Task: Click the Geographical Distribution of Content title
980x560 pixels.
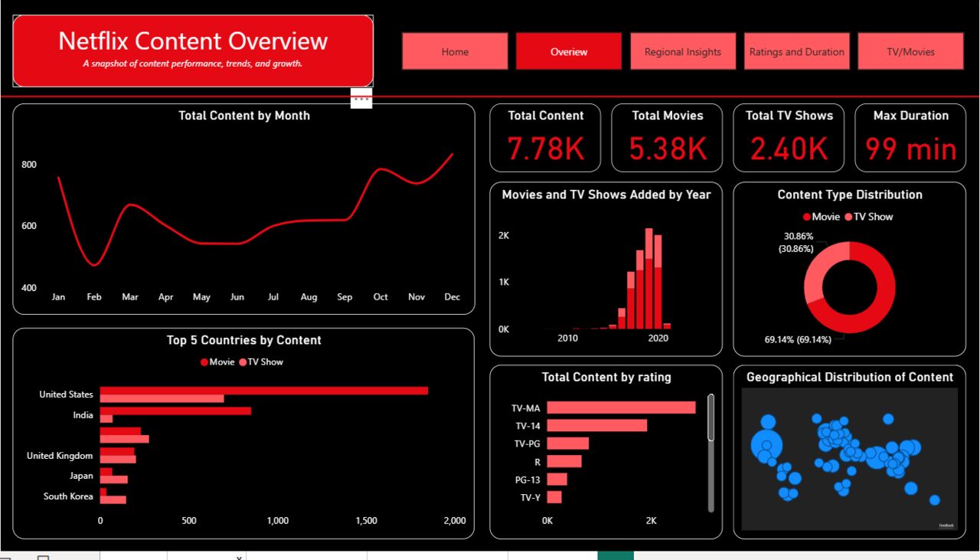Action: (850, 377)
